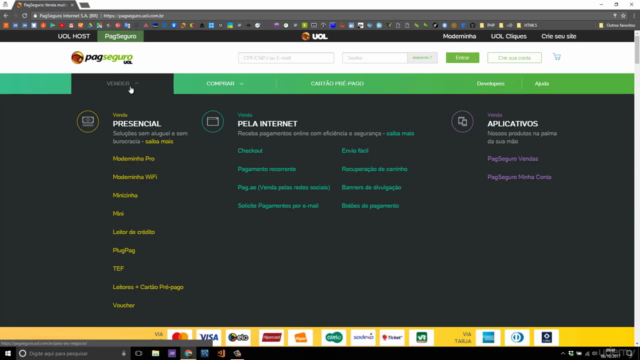Select the American Express logo
The width and height of the screenshot is (640, 360).
point(488,337)
